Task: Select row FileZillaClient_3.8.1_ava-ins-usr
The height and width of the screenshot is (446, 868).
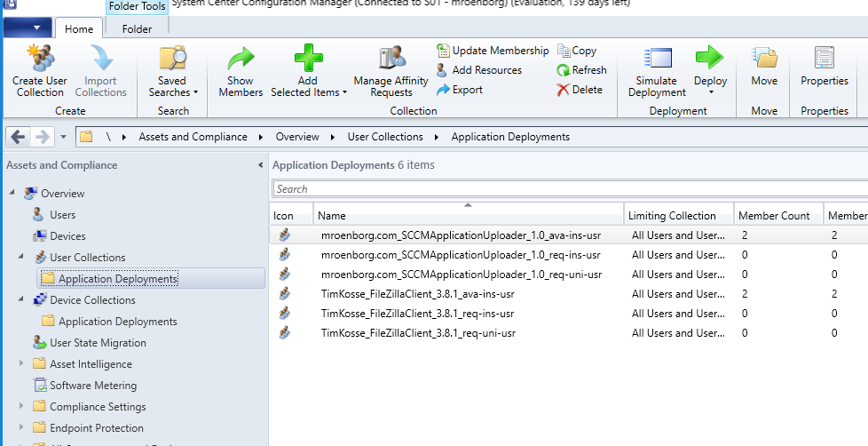Action: click(x=569, y=294)
